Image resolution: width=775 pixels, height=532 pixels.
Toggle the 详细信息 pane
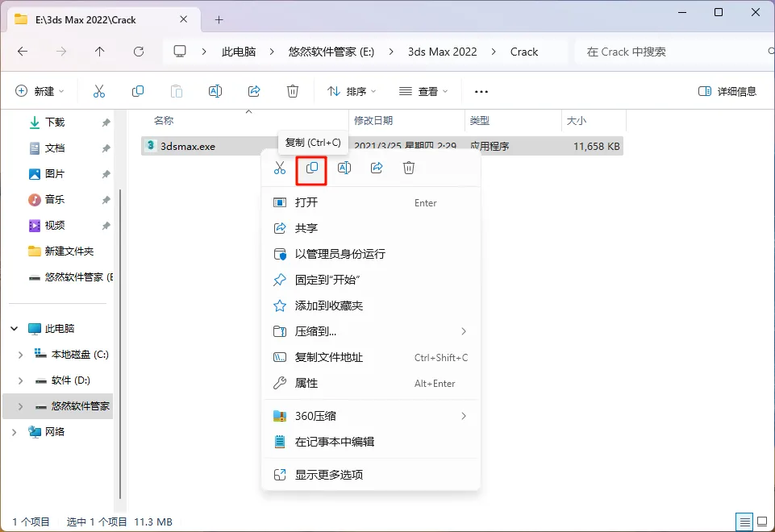click(x=727, y=91)
